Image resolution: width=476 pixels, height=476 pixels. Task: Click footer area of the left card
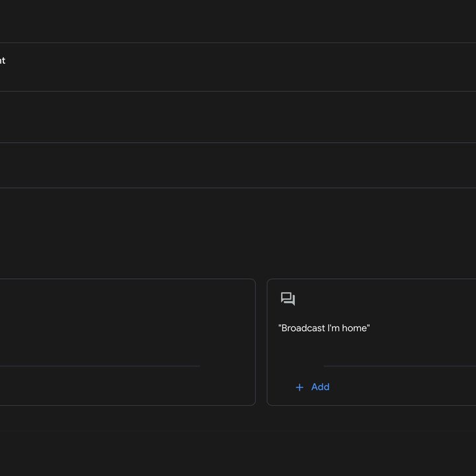[128, 385]
